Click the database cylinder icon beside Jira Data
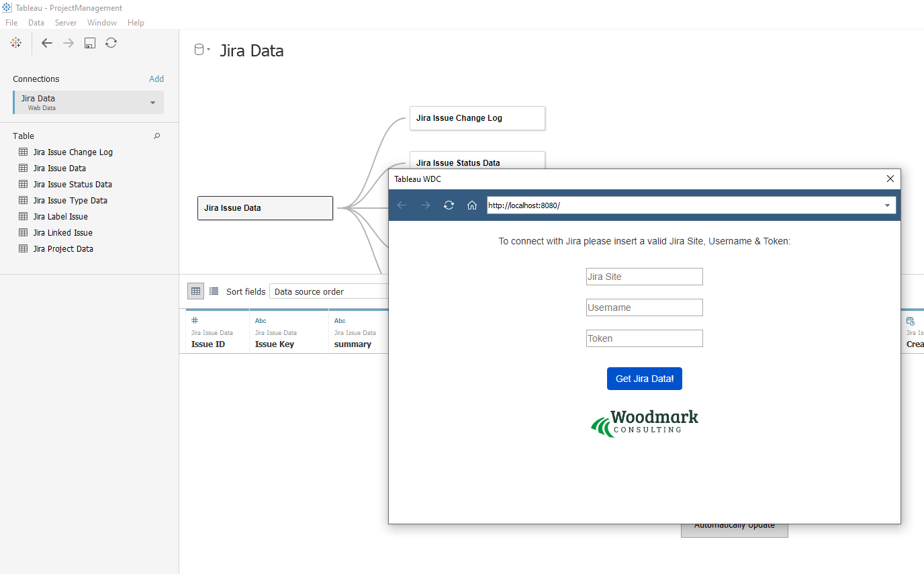Viewport: 924px width, 574px height. (198, 50)
